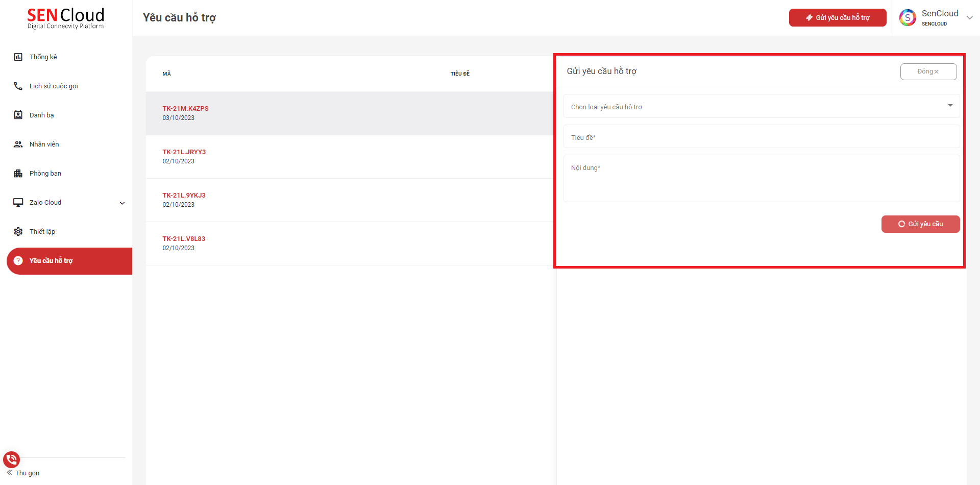Click the Phòng ban building icon

pos(18,174)
